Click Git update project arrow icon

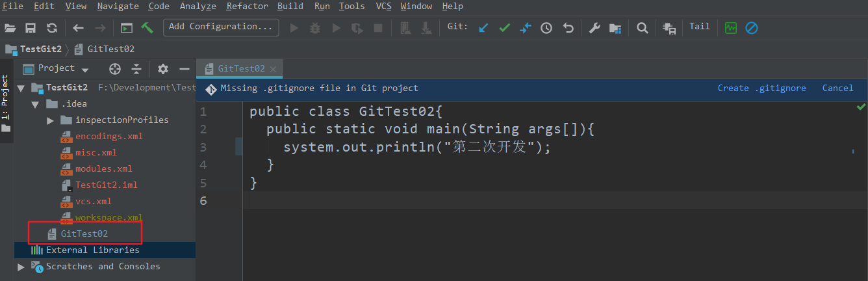(483, 28)
